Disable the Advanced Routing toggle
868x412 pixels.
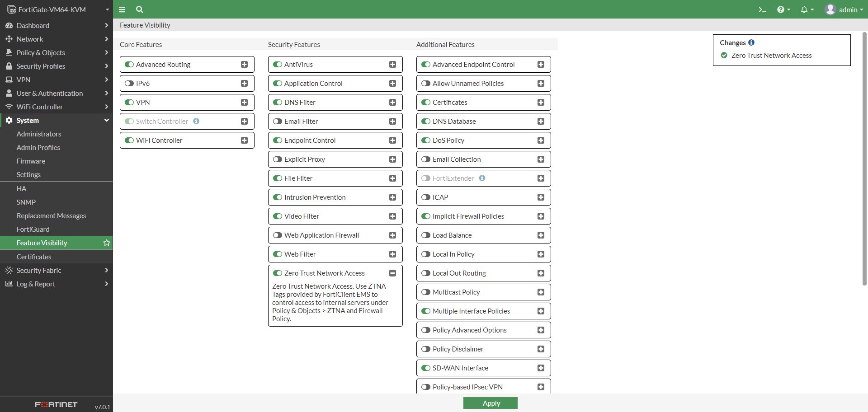click(x=129, y=64)
